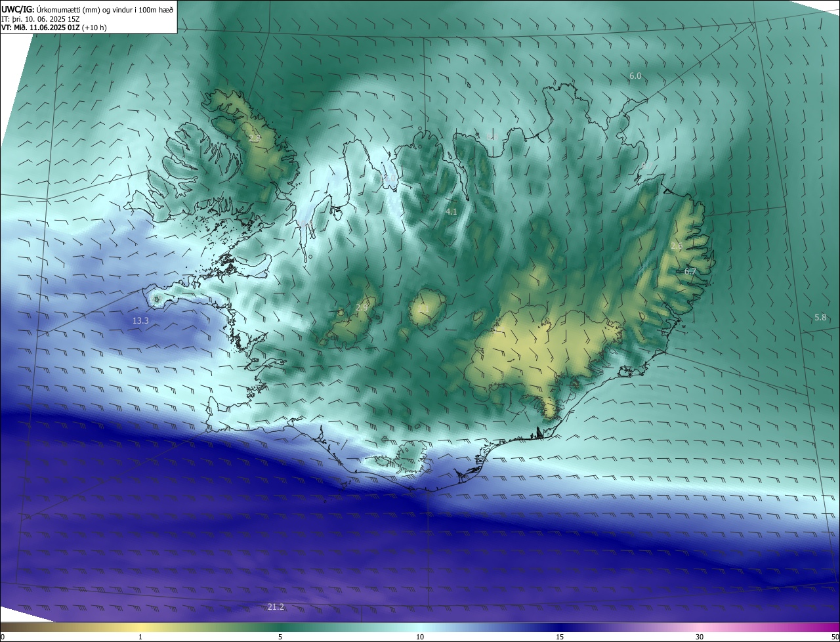The width and height of the screenshot is (840, 642).
Task: Click the valid time line 'VT: Mið. 11.06.2025 01Z (+10 h)'
Action: click(x=54, y=28)
